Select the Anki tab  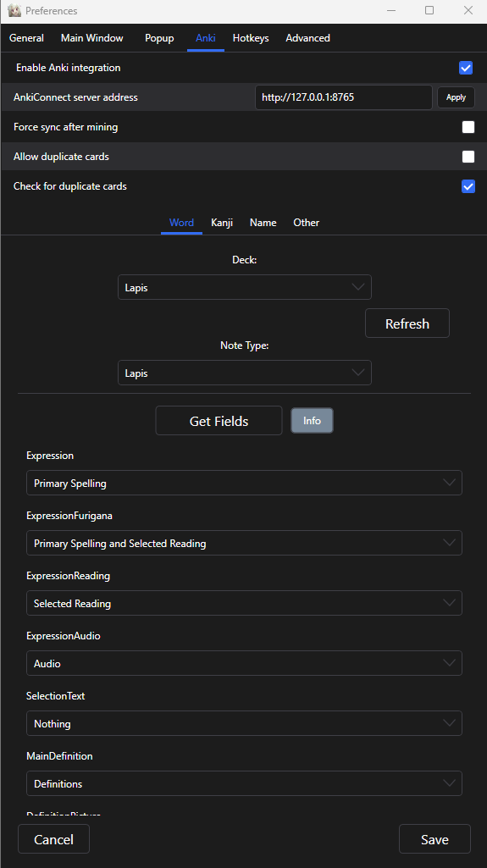click(205, 38)
